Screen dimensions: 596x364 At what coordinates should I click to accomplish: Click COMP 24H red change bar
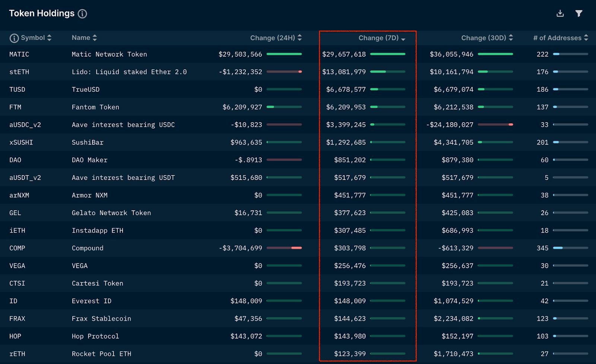click(284, 248)
